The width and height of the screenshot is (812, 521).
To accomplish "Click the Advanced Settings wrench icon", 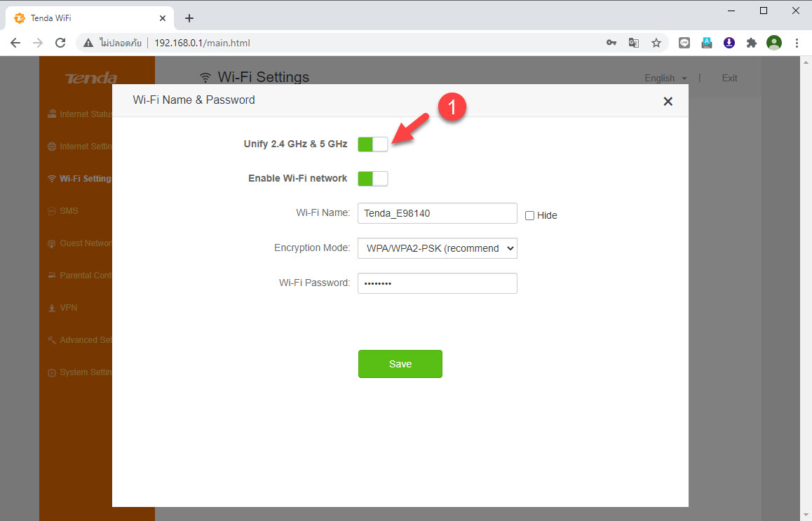I will (x=52, y=340).
